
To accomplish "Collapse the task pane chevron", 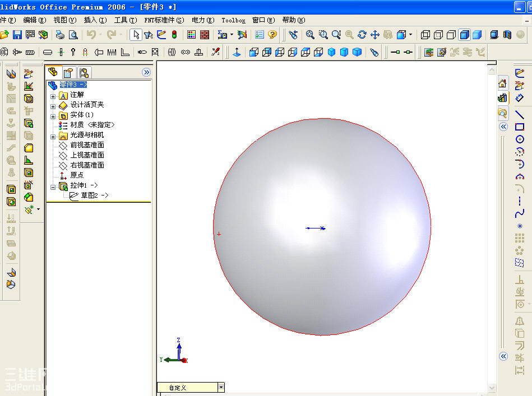I will 503,127.
